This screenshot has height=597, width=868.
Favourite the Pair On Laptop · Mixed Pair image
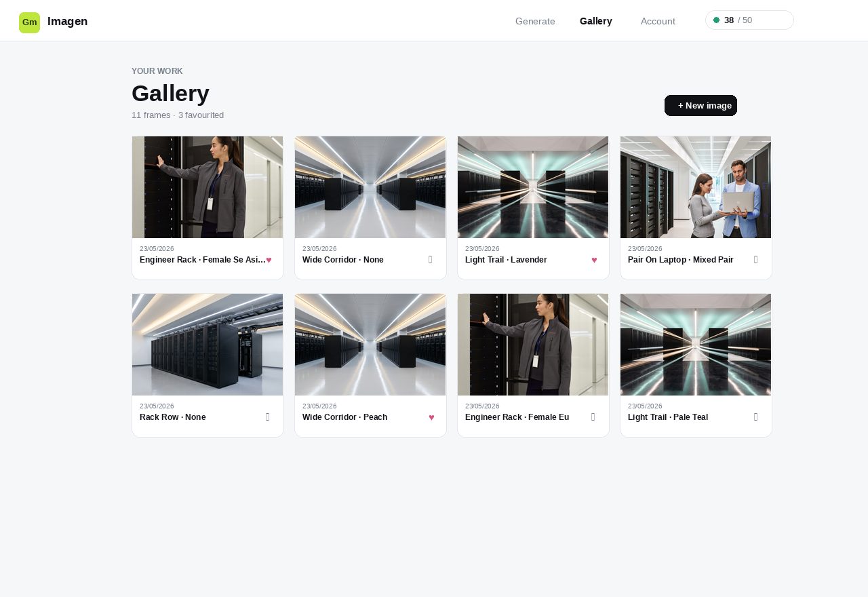tap(756, 260)
